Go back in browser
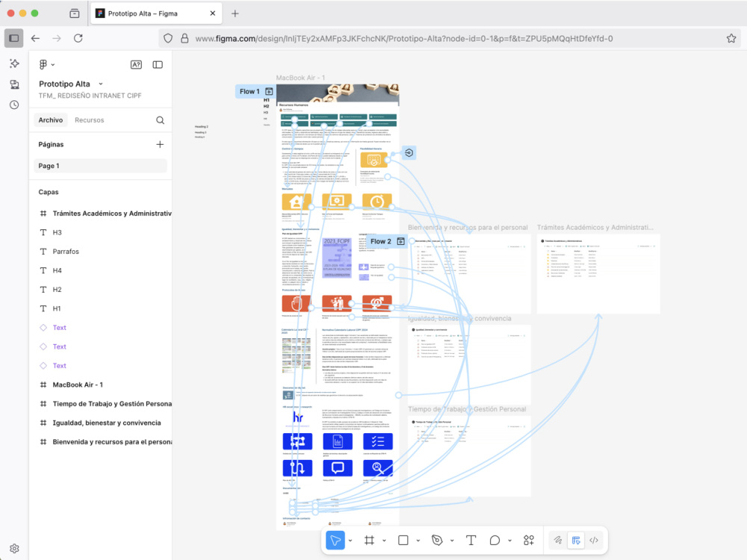Screen dimensions: 747x560 coord(35,38)
